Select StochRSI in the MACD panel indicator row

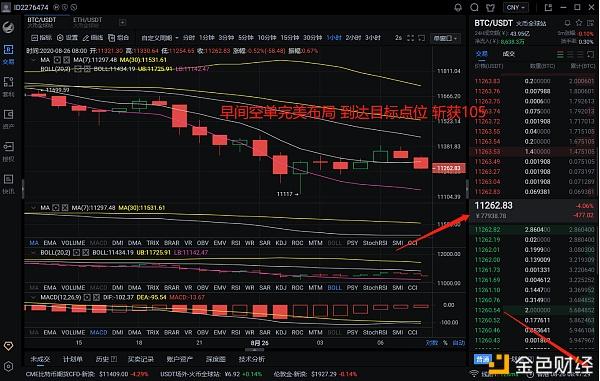375,332
